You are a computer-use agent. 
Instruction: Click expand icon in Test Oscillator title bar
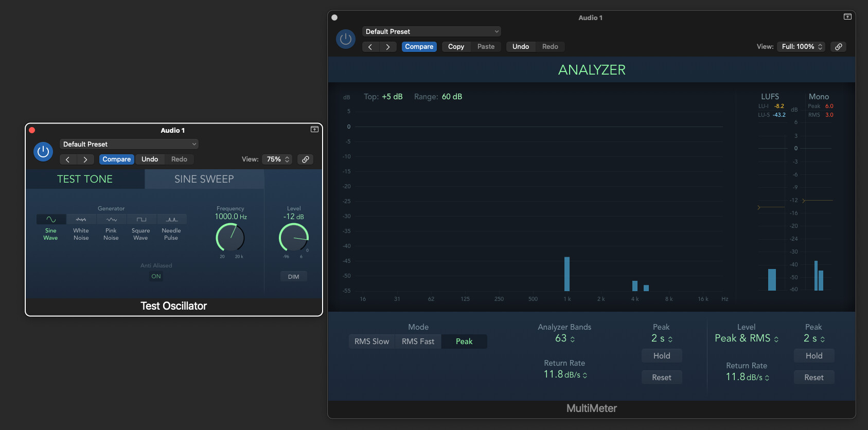314,130
